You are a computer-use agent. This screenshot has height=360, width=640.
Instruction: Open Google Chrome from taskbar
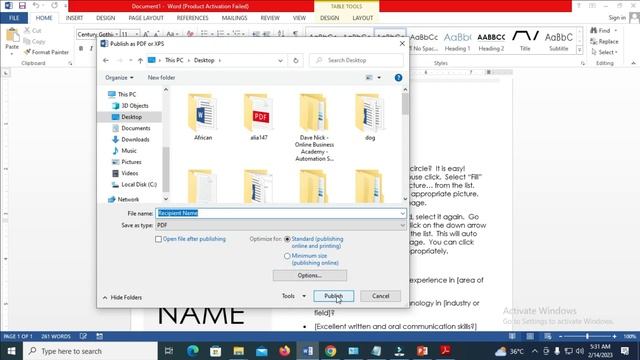(331, 351)
